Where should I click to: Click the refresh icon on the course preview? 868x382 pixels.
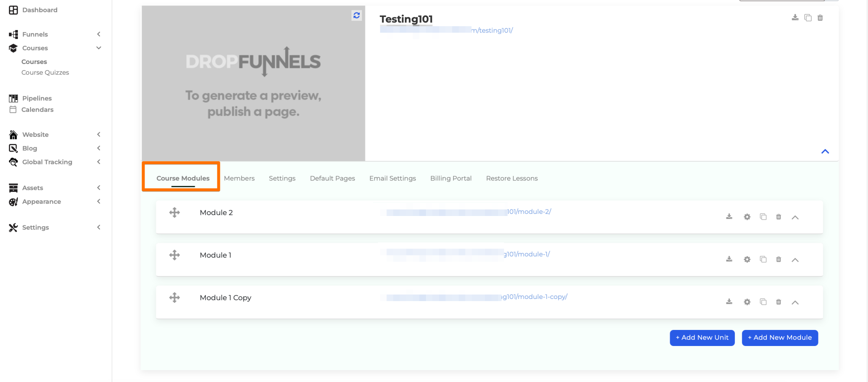356,16
